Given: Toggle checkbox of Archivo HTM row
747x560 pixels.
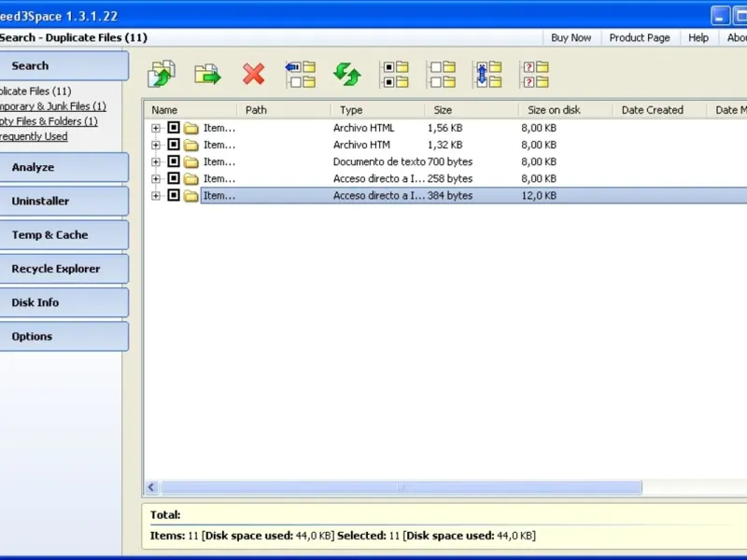Looking at the screenshot, I should (174, 145).
